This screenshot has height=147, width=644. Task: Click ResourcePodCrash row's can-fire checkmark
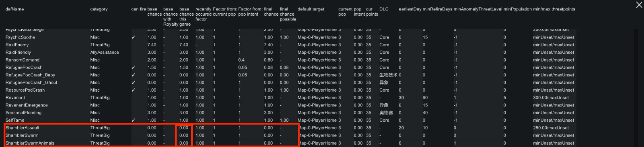tap(133, 90)
